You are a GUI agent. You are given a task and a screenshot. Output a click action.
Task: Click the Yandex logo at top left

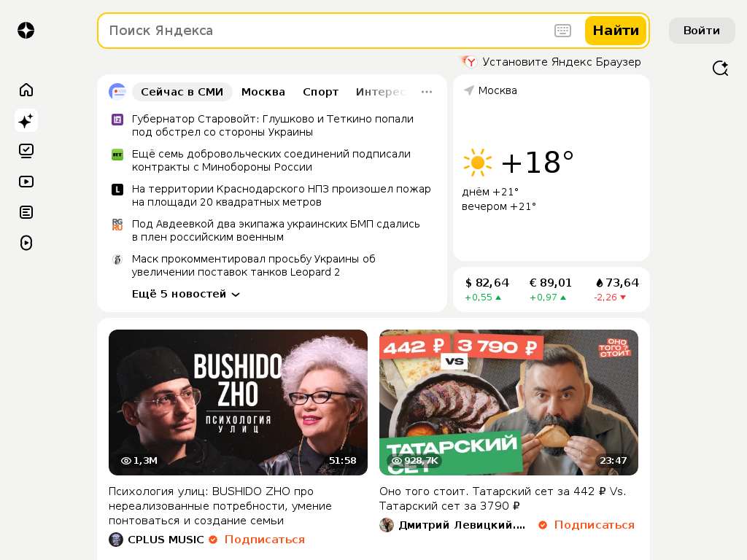[26, 31]
